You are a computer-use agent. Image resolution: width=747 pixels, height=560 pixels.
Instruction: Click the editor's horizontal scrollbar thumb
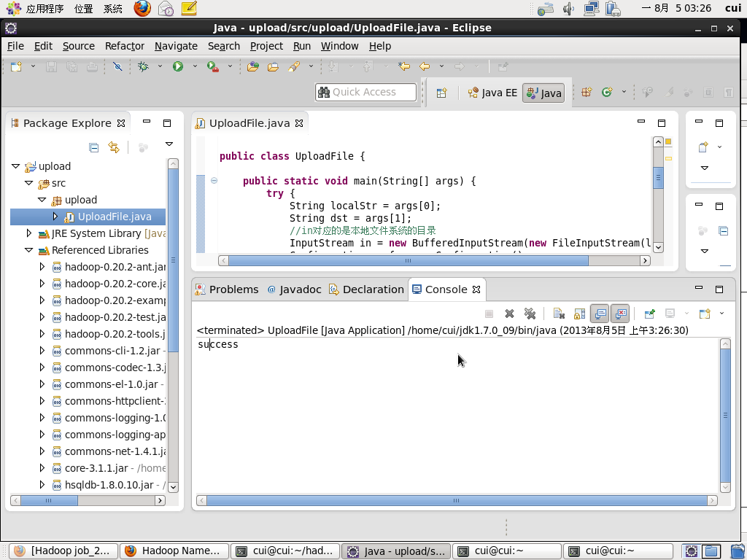point(409,260)
